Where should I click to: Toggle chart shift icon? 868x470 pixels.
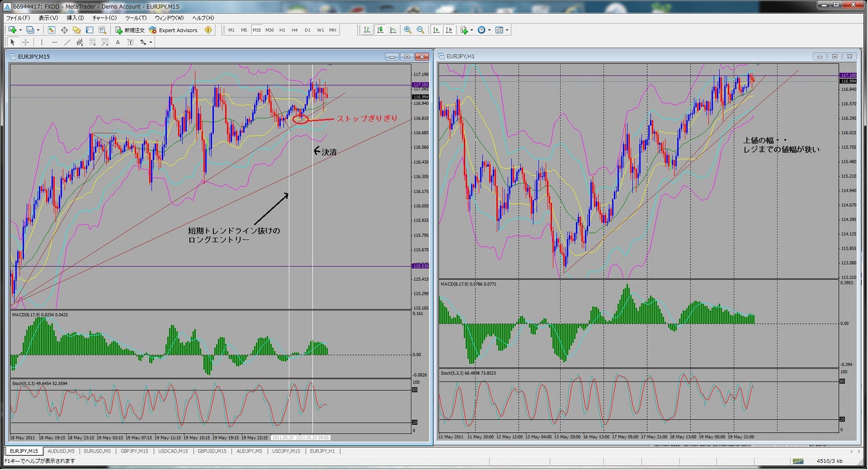click(x=449, y=30)
